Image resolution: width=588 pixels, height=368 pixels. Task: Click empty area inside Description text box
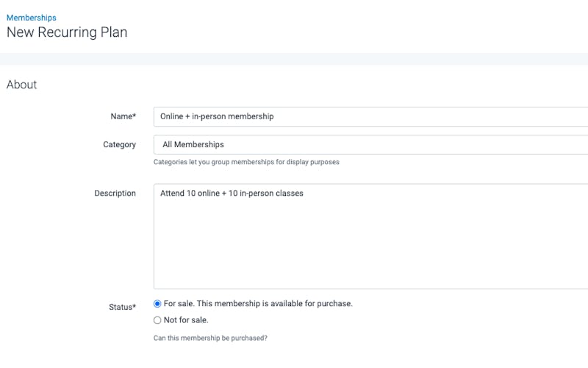click(370, 248)
